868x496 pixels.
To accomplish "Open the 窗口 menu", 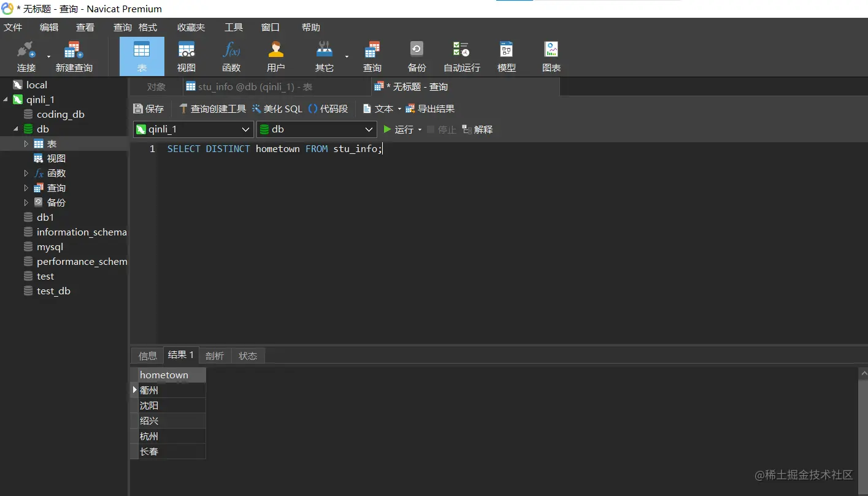I will click(x=271, y=27).
